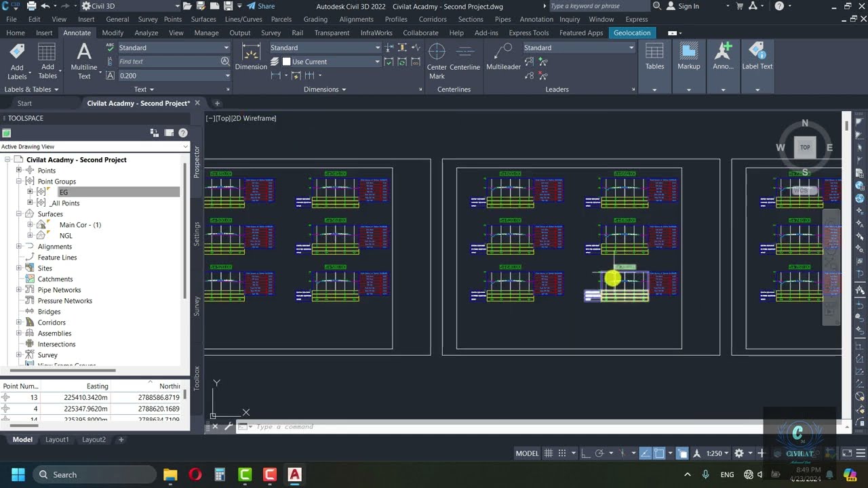
Task: Click the find text search icon
Action: (225, 61)
